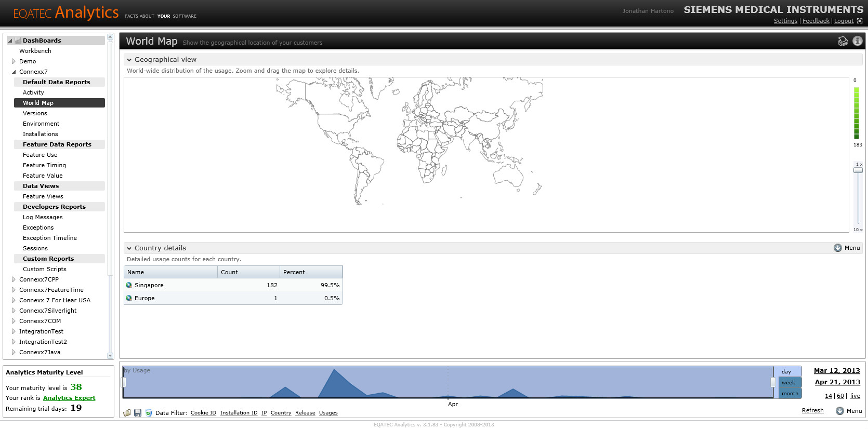Screen dimensions: 868x429
Task: Click the save filter disk icon
Action: pos(138,413)
